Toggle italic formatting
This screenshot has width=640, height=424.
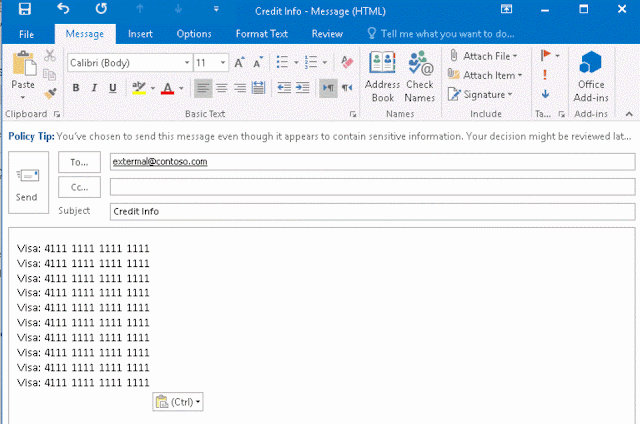pyautogui.click(x=94, y=88)
